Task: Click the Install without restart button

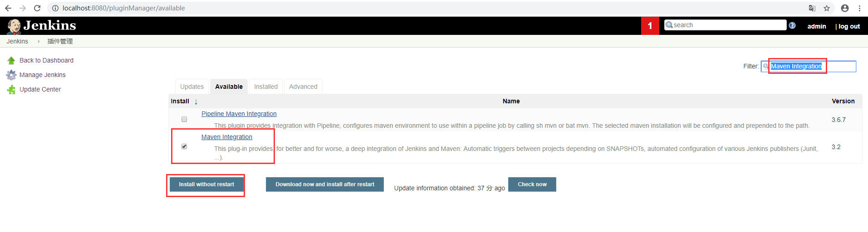Action: point(206,184)
